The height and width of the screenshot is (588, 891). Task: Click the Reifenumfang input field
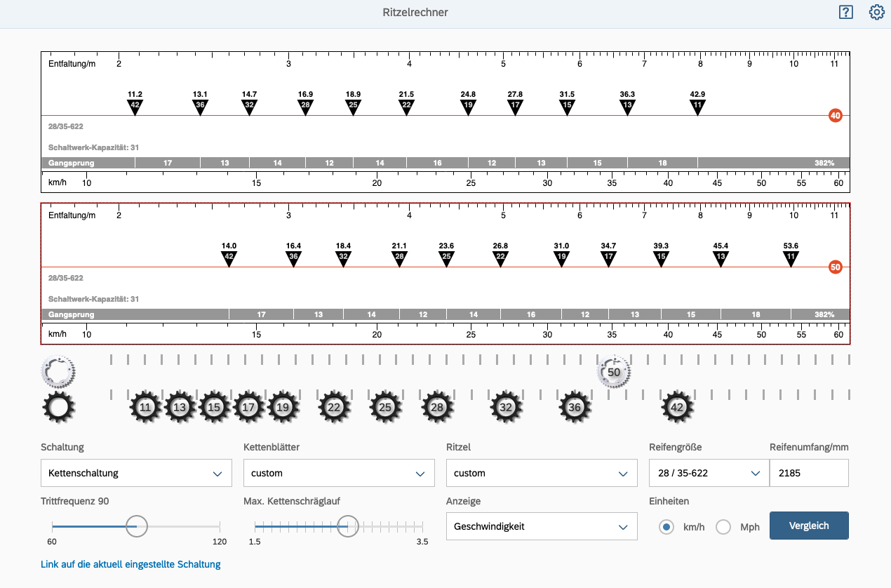(x=808, y=473)
